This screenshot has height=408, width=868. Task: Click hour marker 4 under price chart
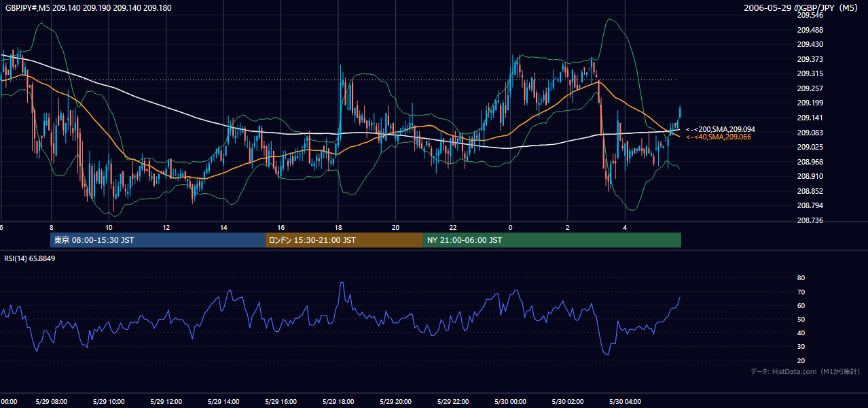(625, 227)
